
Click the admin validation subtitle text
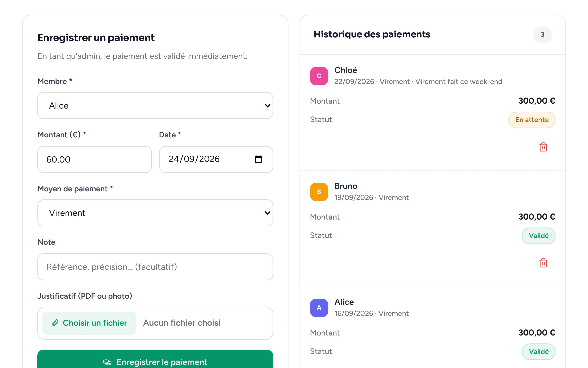(x=142, y=56)
